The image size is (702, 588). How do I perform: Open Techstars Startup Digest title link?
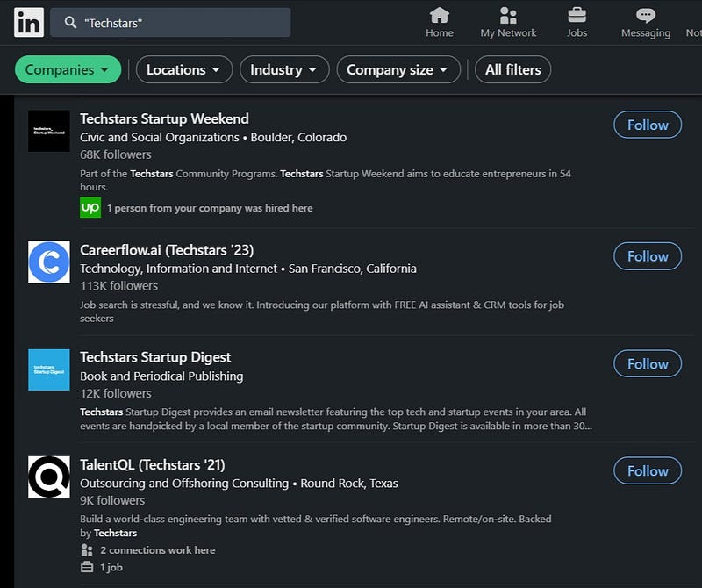click(x=155, y=357)
